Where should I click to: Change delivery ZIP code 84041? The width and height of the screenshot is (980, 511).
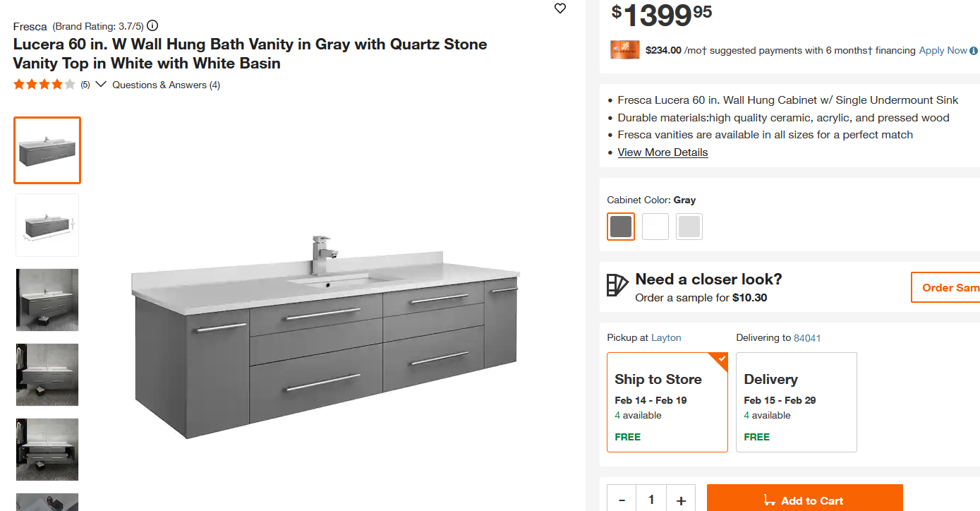pyautogui.click(x=807, y=337)
